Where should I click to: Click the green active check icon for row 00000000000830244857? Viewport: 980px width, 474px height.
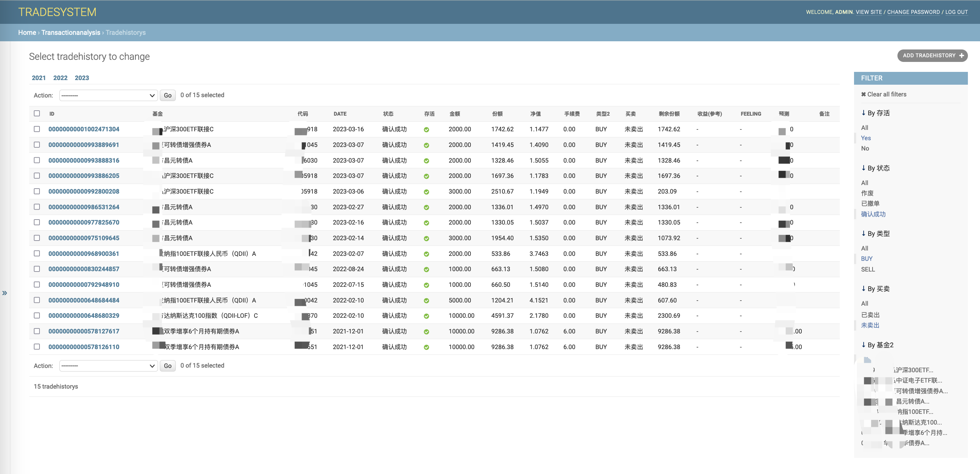(426, 269)
